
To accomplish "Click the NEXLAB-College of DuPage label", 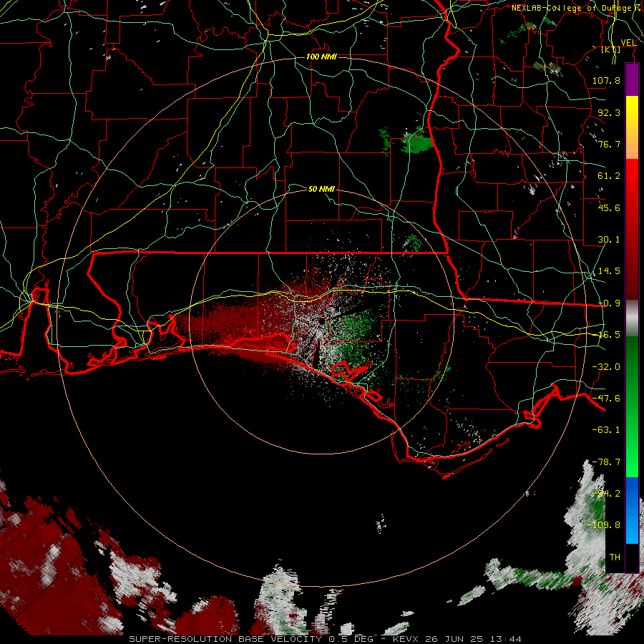I will pyautogui.click(x=577, y=8).
